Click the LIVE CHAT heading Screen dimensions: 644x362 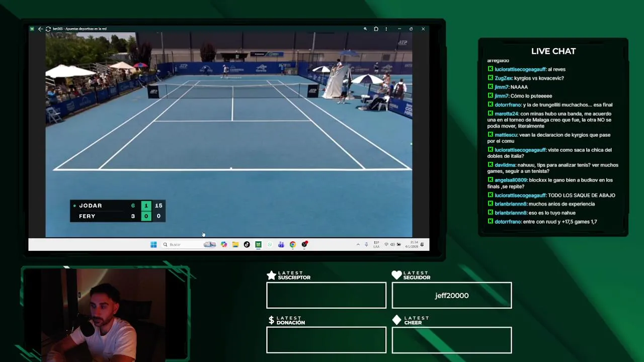coord(553,51)
